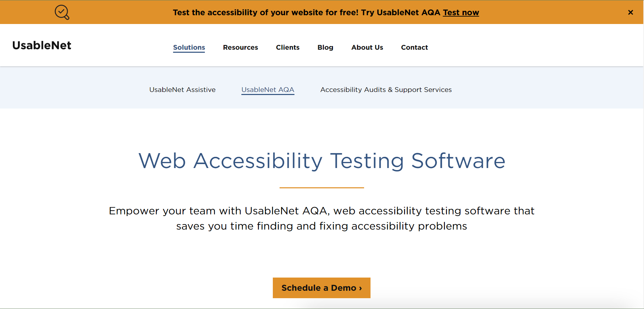The width and height of the screenshot is (644, 309).
Task: Select the UsableNet AQA tab
Action: [x=267, y=90]
